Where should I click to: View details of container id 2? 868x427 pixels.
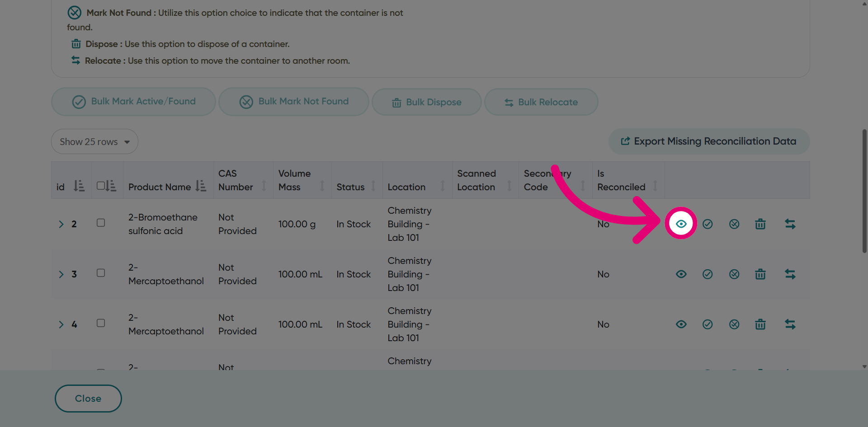[681, 224]
